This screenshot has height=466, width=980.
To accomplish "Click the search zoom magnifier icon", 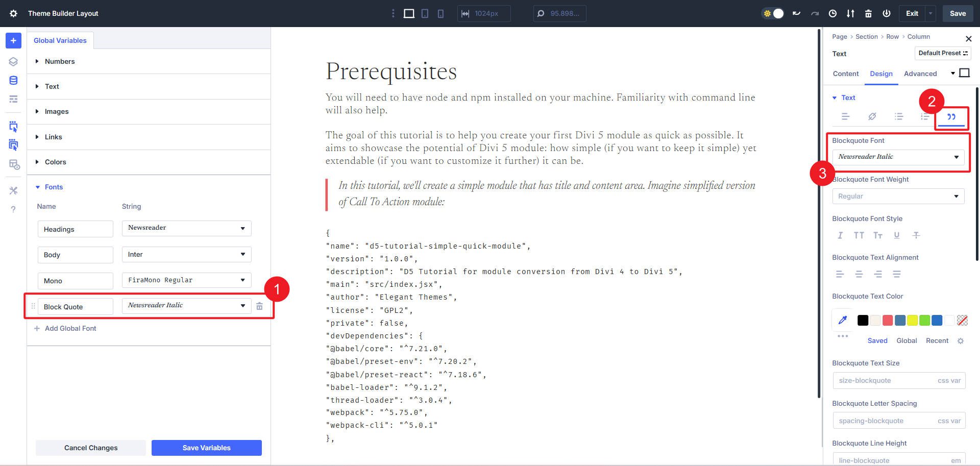I will 541,14.
